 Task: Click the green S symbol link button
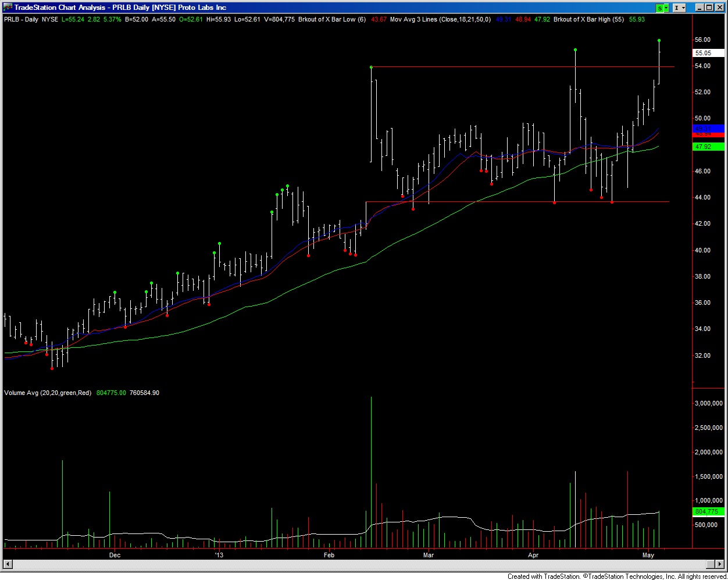coord(661,8)
